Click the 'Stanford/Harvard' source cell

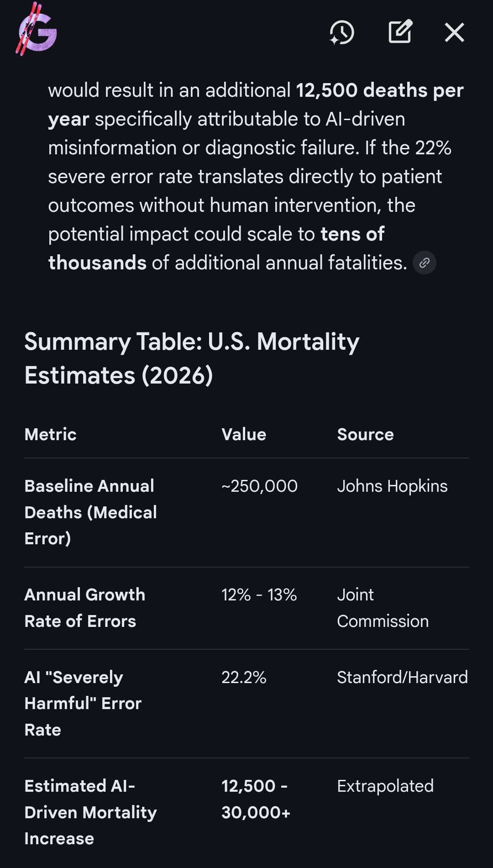(402, 678)
